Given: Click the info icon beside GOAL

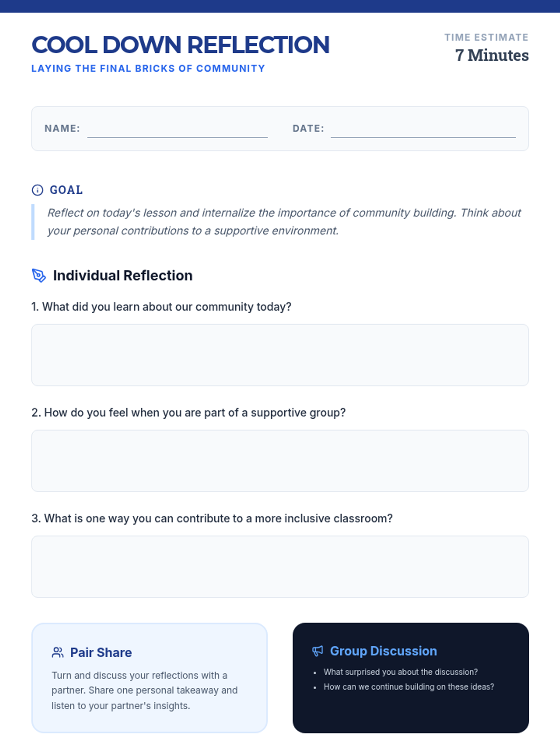Looking at the screenshot, I should (x=37, y=190).
